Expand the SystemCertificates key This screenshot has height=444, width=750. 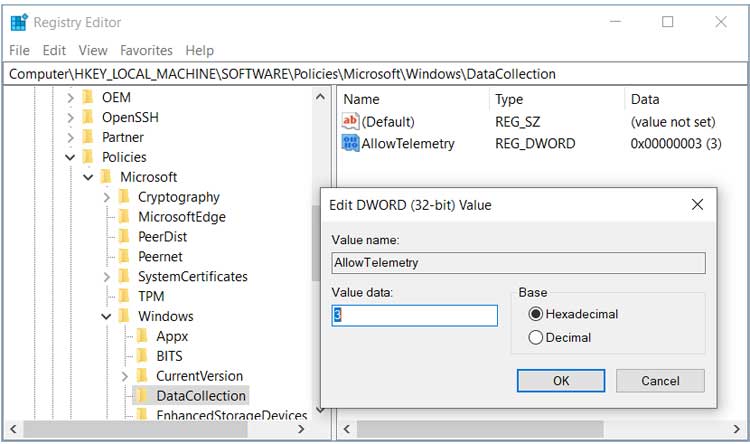pos(107,277)
